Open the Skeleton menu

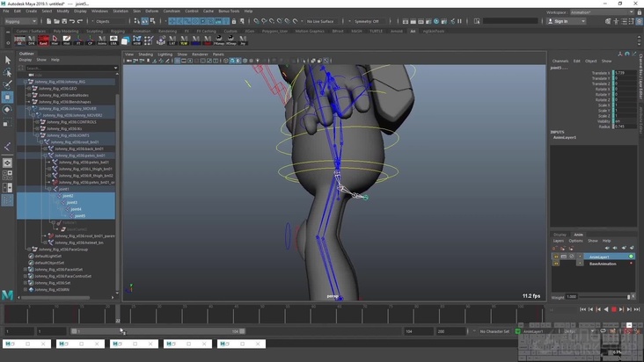coord(121,11)
